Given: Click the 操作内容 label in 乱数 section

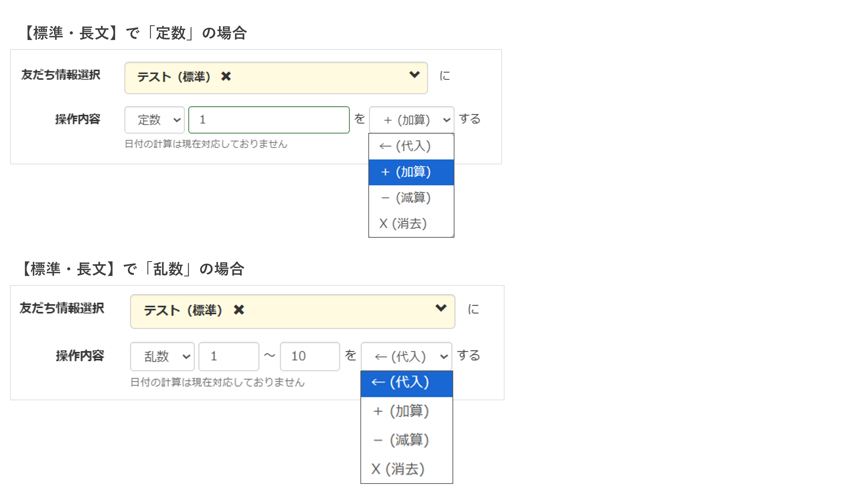Looking at the screenshot, I should click(80, 356).
